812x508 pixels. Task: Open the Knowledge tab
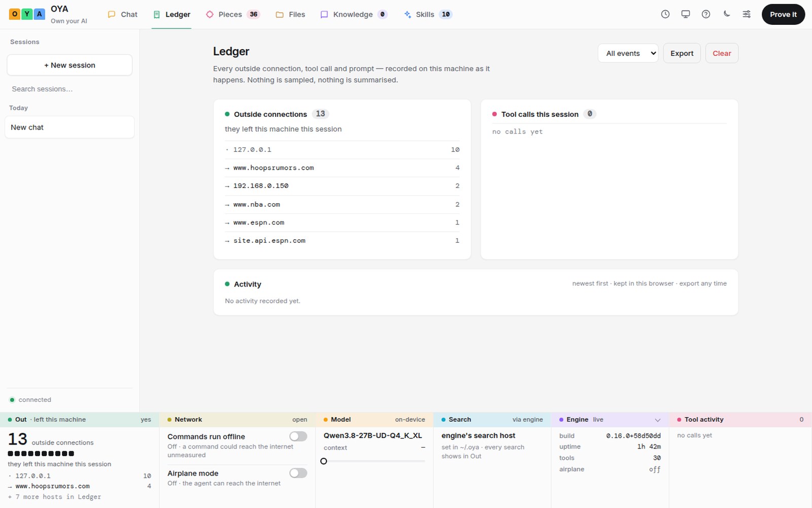[x=354, y=14]
